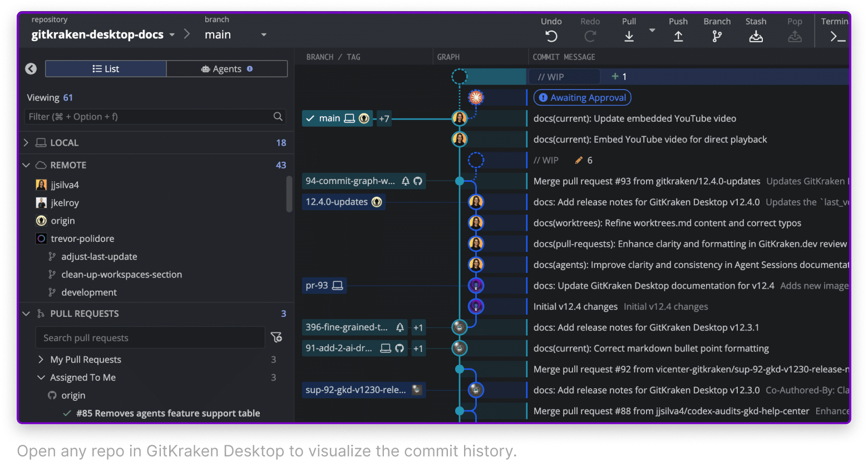The width and height of the screenshot is (868, 462).
Task: Select the development remote branch
Action: (82, 292)
